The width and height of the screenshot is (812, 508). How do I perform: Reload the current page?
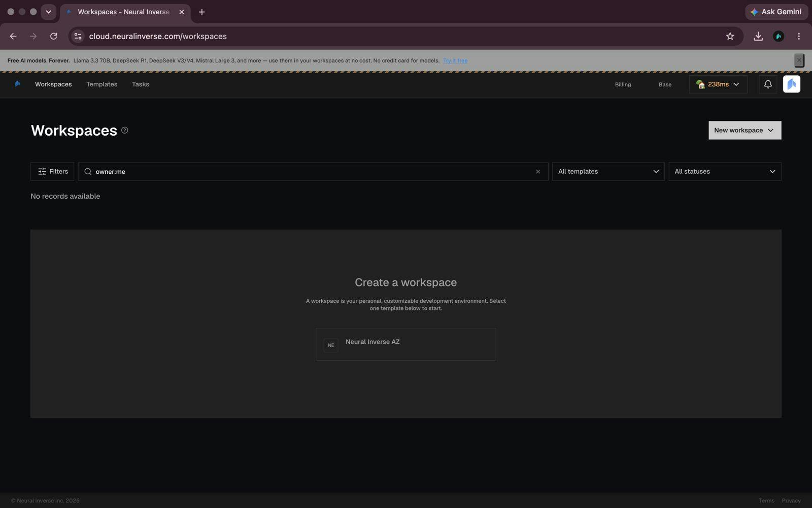point(54,36)
